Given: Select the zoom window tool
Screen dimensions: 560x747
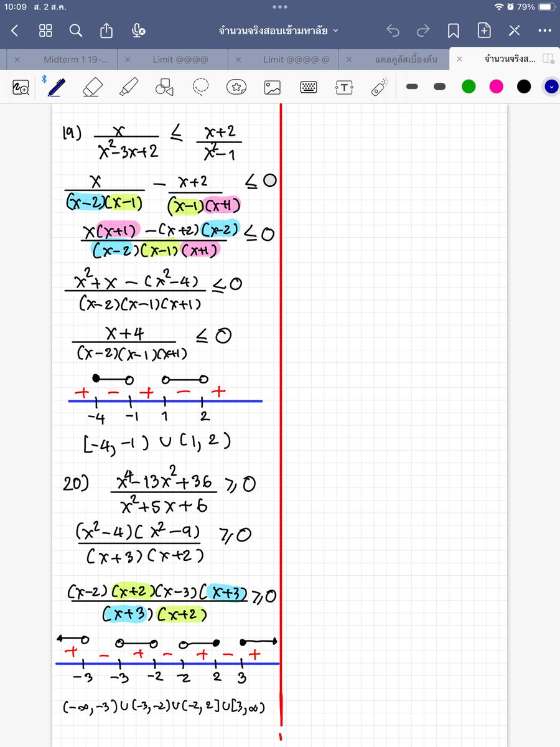Looking at the screenshot, I should tap(21, 88).
